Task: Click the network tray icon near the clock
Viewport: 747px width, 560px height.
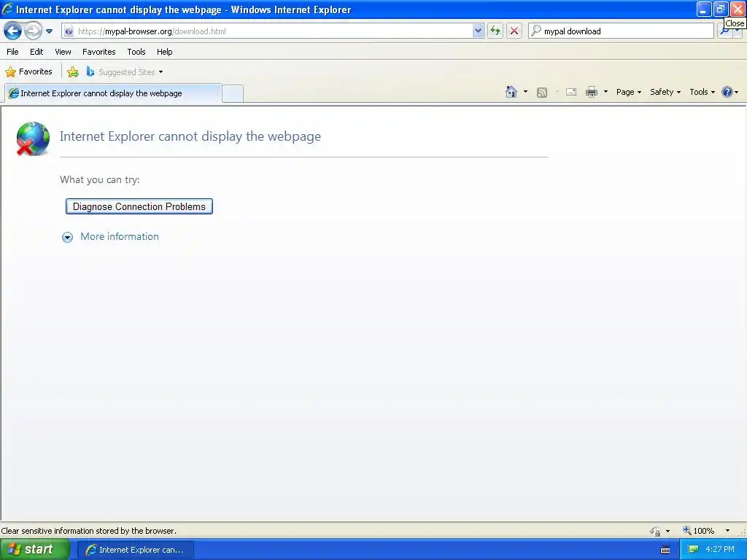Action: (x=693, y=549)
